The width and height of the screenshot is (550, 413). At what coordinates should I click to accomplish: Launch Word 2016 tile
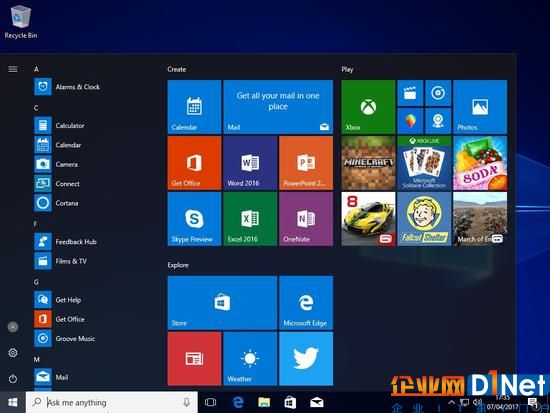coord(250,163)
